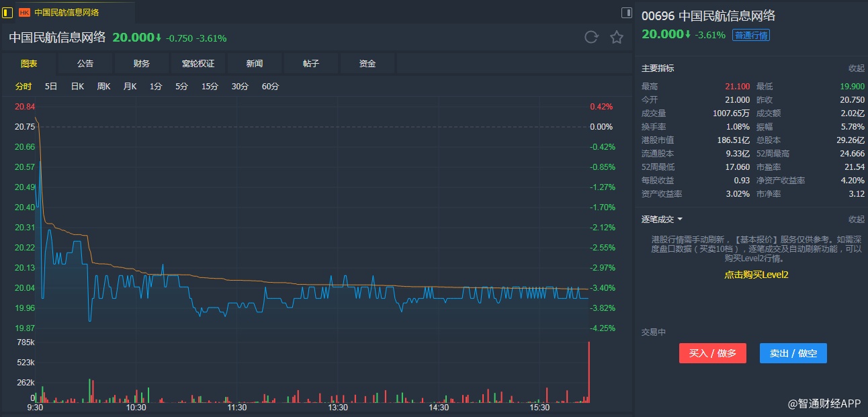Select the 1分 interval

(x=156, y=86)
